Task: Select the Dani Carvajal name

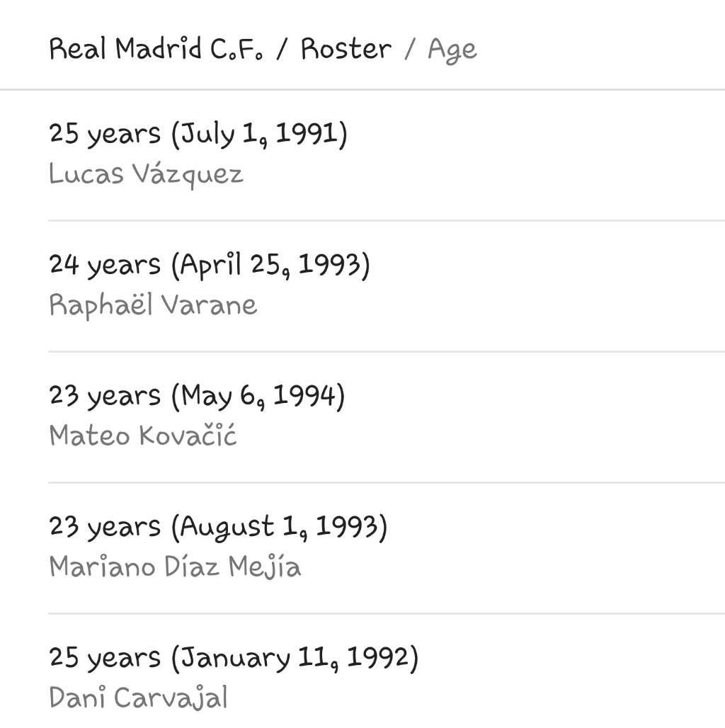Action: click(139, 698)
